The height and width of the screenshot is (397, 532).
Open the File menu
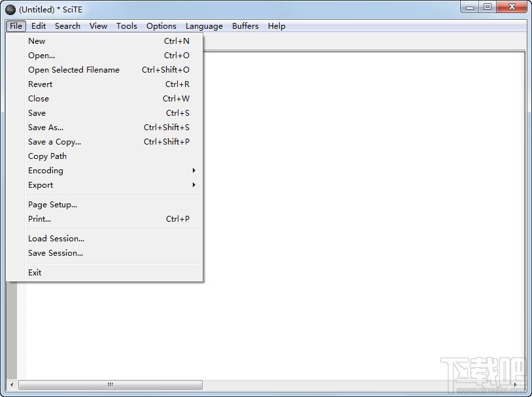point(16,26)
